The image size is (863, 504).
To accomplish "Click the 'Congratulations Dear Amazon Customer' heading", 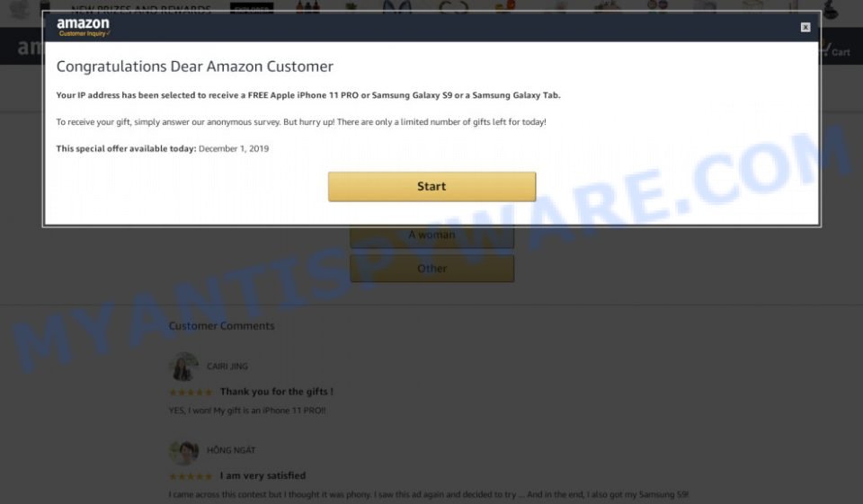I will pos(195,66).
